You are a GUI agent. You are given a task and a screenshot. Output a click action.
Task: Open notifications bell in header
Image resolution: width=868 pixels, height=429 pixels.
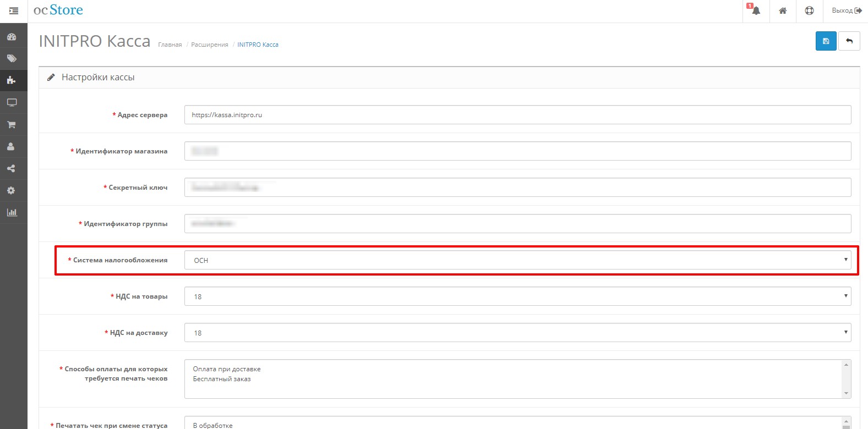(755, 10)
